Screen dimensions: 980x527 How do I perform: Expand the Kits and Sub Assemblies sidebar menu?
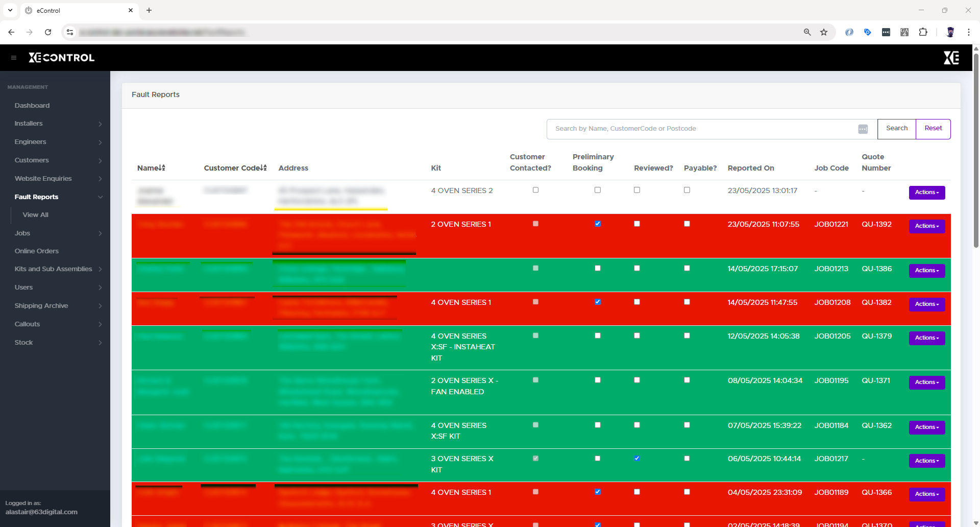55,269
